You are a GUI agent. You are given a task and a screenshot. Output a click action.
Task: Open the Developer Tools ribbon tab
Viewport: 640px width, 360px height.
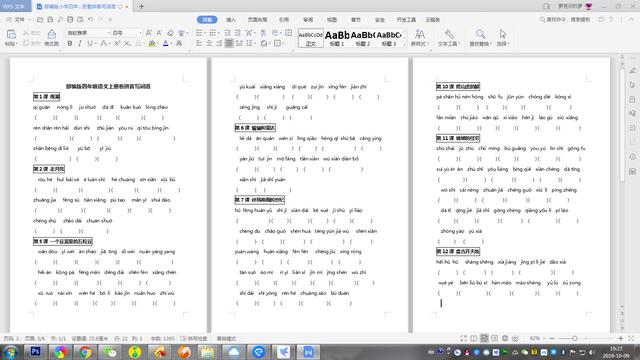pos(406,20)
